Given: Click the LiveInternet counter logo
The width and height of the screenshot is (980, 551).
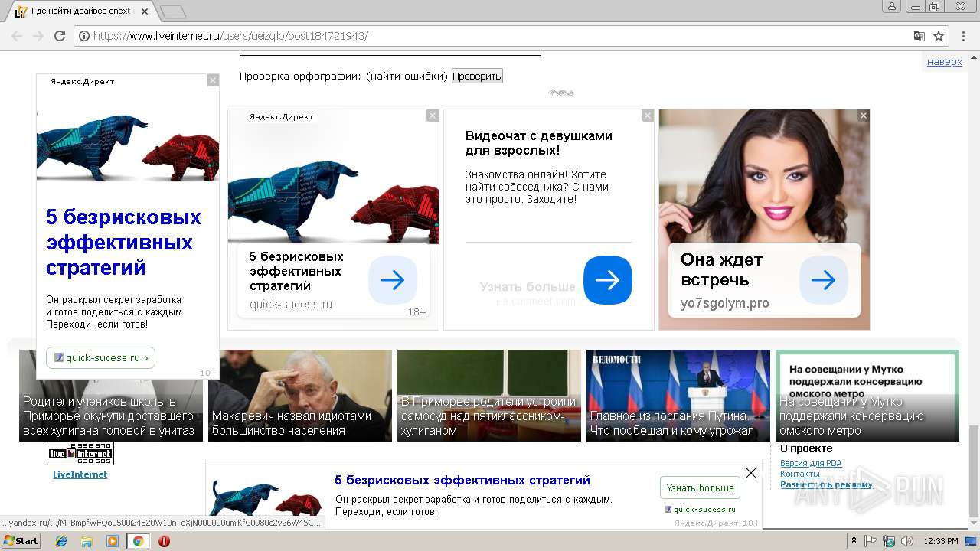Looking at the screenshot, I should click(x=80, y=454).
